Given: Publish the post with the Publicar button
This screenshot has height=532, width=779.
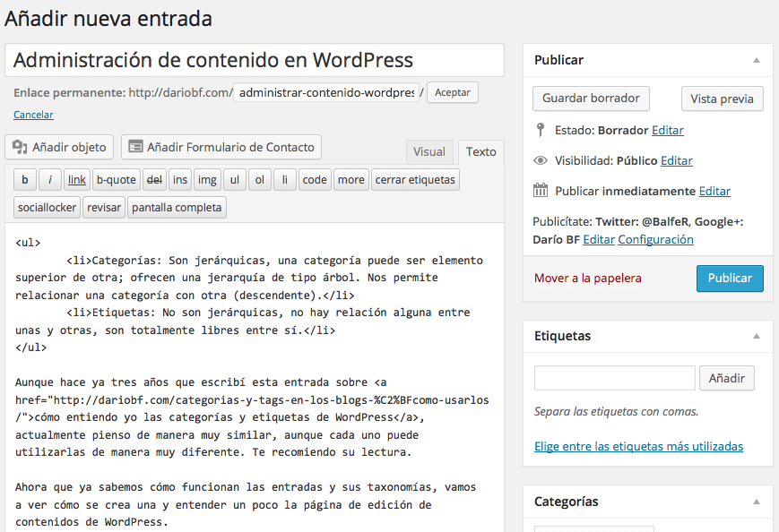Looking at the screenshot, I should click(730, 278).
